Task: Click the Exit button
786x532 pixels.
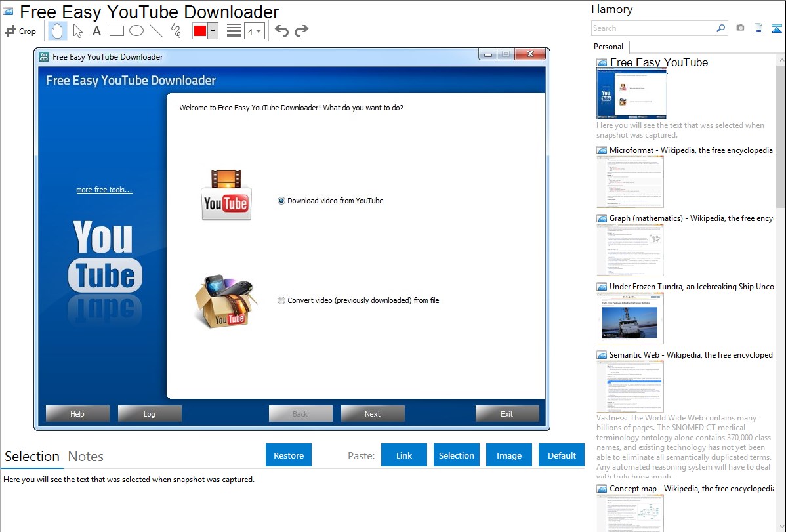Action: click(x=507, y=414)
